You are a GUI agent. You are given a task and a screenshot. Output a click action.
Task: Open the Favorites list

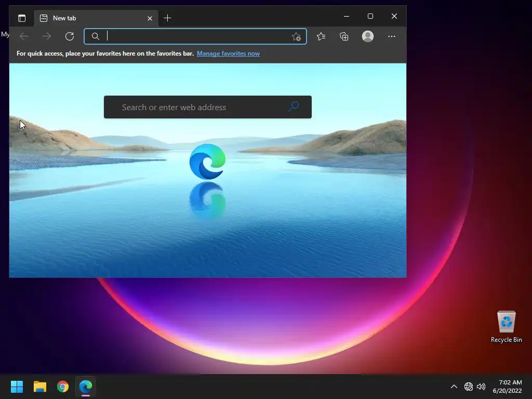[321, 36]
